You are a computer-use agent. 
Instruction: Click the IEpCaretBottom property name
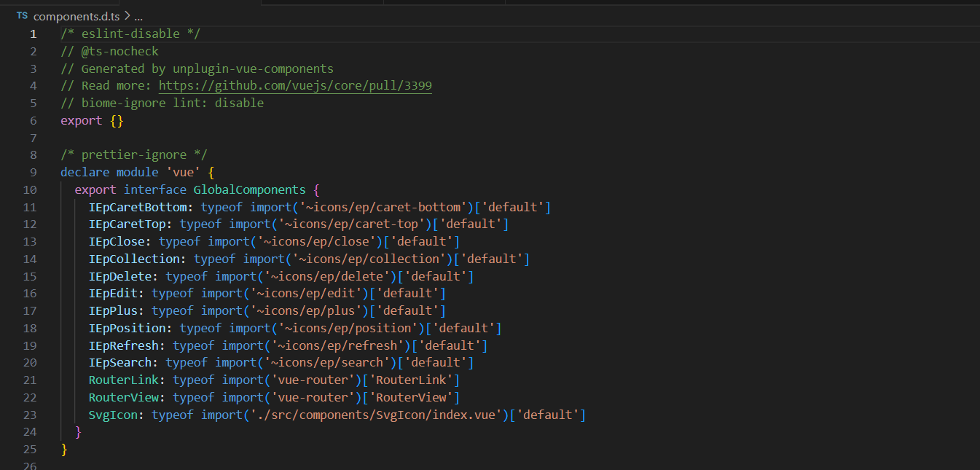138,207
